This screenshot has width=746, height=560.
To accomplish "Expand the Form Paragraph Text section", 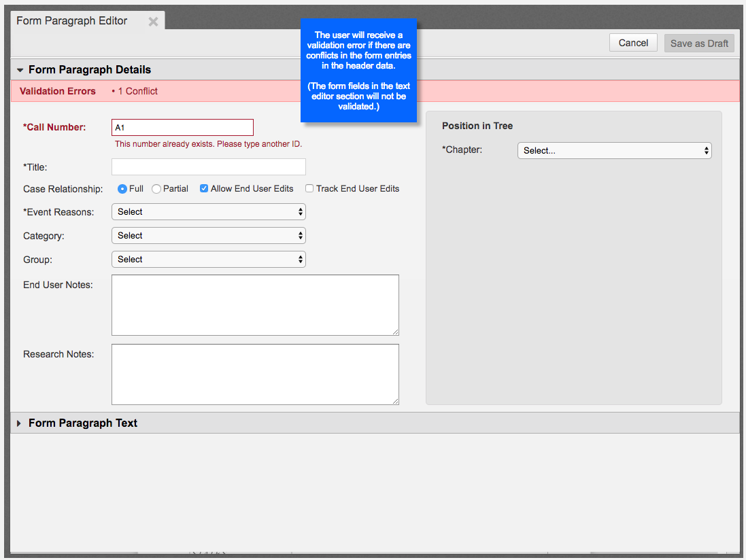I will [19, 423].
